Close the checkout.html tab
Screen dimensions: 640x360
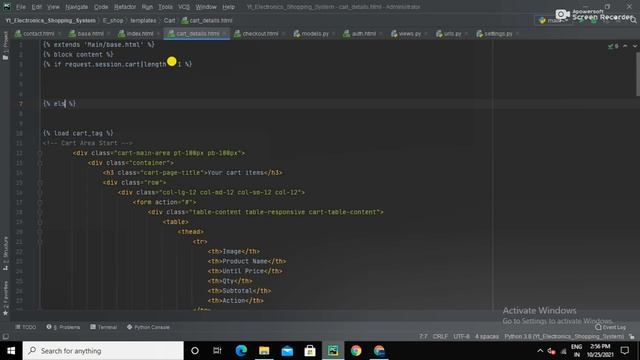[x=284, y=33]
